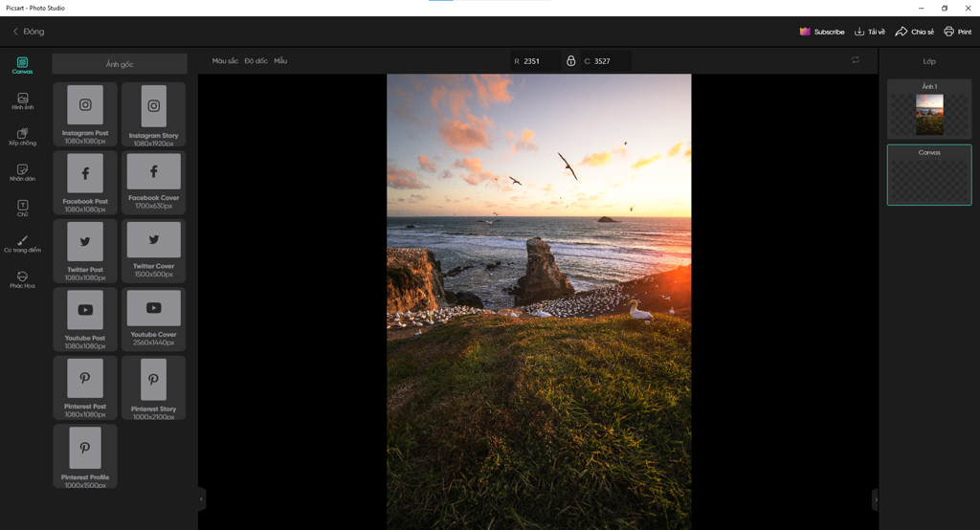The height and width of the screenshot is (530, 980).
Task: Click the R width input field
Action: pyautogui.click(x=536, y=60)
